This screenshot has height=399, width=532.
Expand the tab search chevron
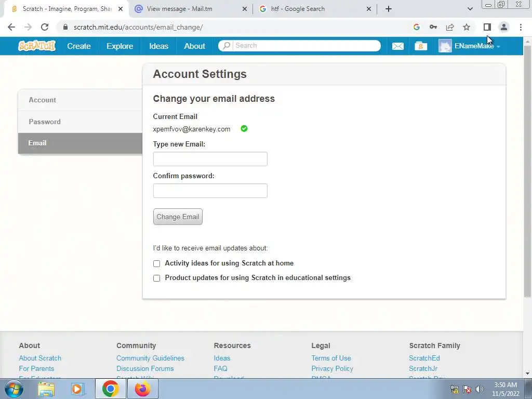470,9
